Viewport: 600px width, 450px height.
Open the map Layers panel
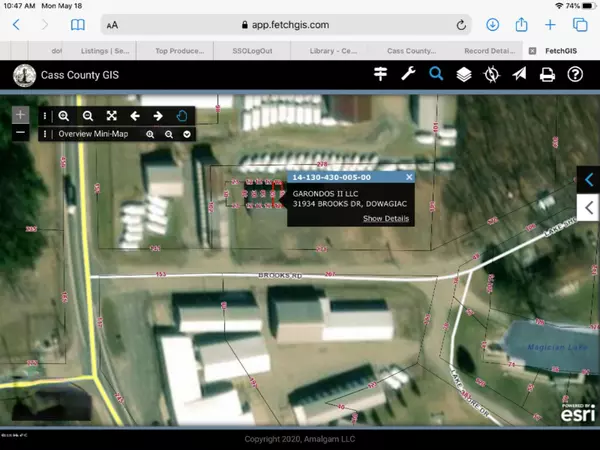(x=464, y=74)
